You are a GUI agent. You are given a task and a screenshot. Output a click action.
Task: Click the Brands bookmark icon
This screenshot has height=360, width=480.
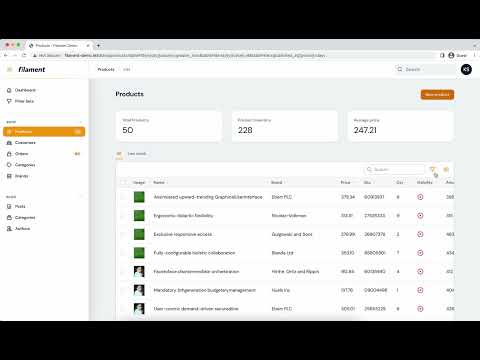pyautogui.click(x=9, y=176)
